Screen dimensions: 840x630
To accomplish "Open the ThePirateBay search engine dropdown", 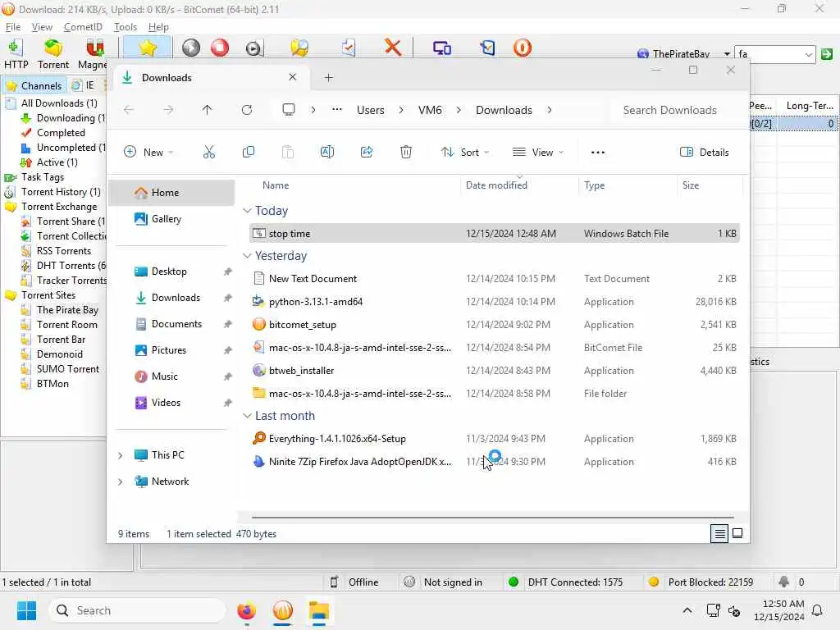I will pos(727,54).
